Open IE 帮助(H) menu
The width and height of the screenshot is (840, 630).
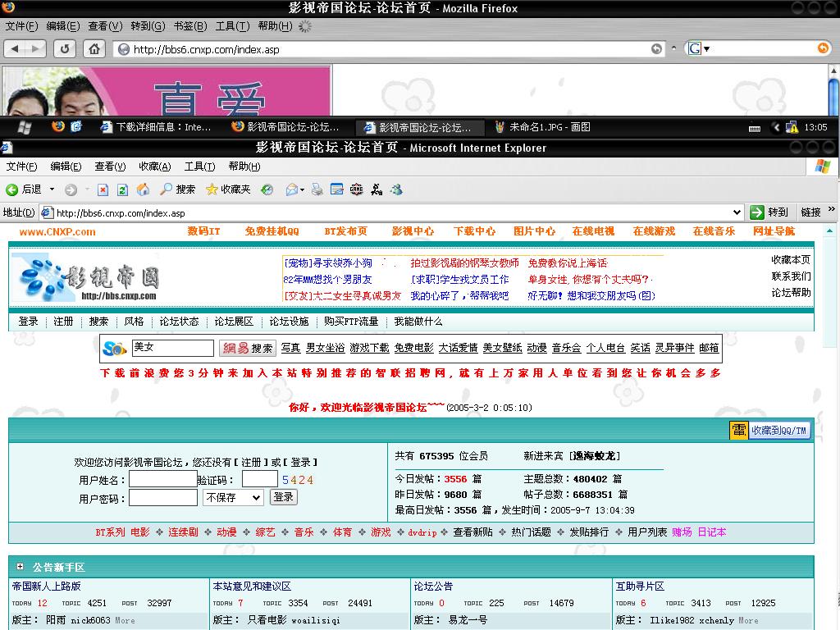pyautogui.click(x=244, y=166)
